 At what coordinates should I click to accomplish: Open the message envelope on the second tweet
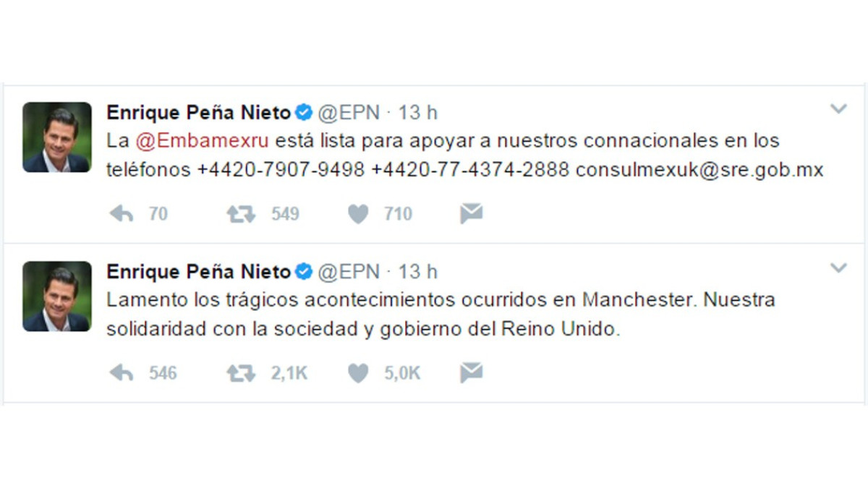pyautogui.click(x=471, y=373)
